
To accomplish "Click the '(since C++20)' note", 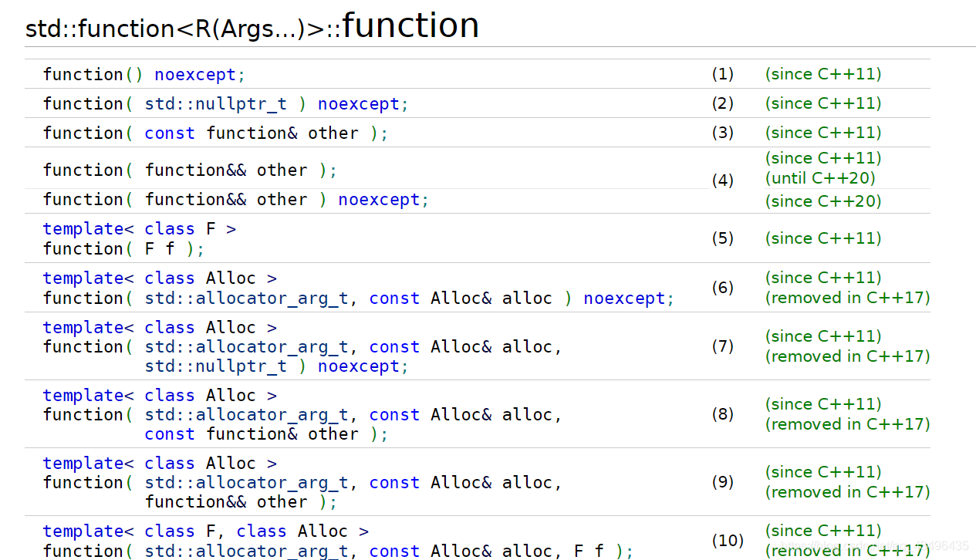I will tap(823, 201).
